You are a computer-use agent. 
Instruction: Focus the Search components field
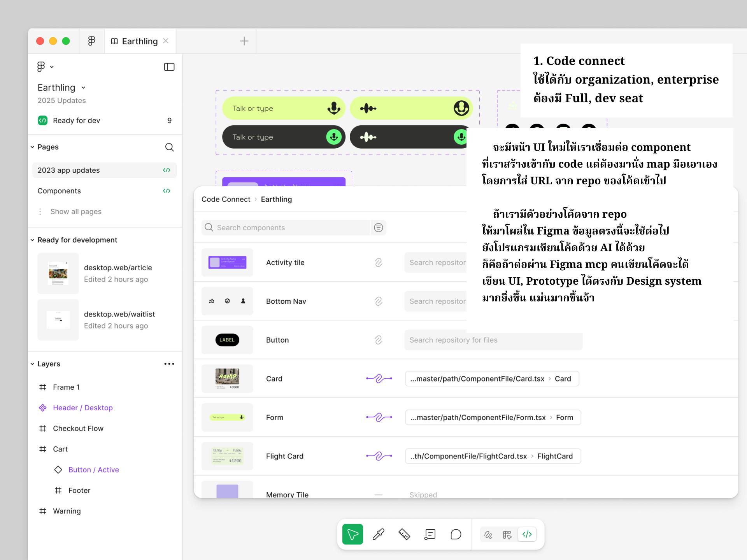click(286, 227)
